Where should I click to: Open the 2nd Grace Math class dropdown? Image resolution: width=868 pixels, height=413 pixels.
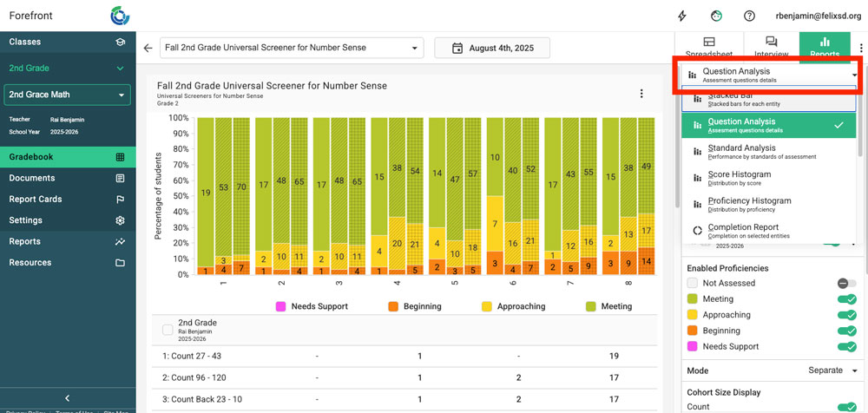tap(68, 95)
